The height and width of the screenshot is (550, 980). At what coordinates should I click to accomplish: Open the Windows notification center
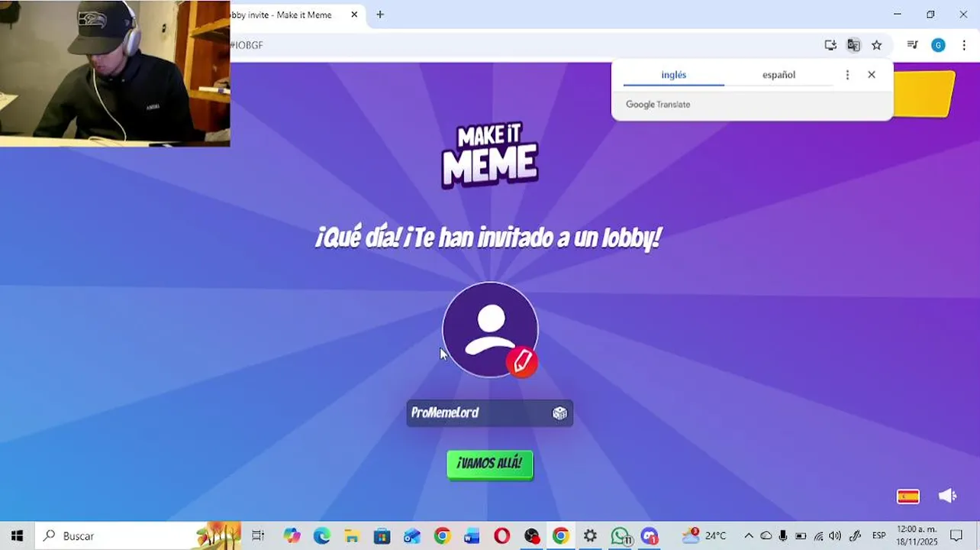pos(956,535)
